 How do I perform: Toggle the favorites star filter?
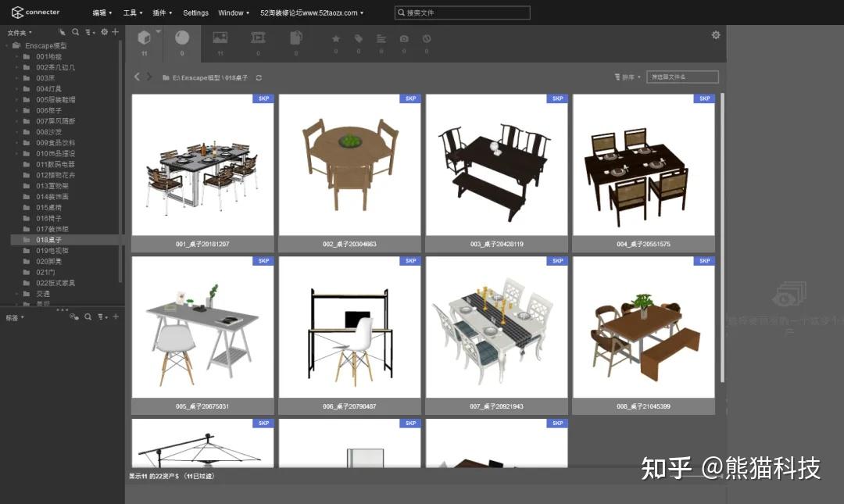point(335,38)
